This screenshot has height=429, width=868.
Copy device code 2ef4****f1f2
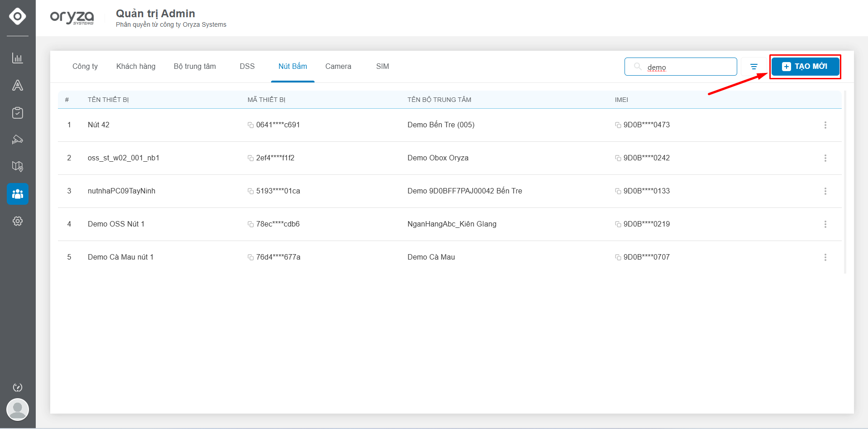tap(250, 158)
